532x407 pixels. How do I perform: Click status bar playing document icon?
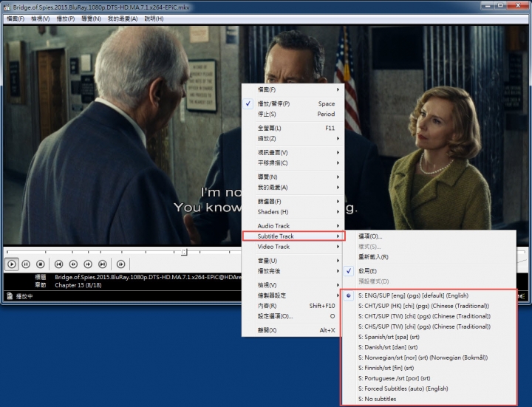pyautogui.click(x=10, y=296)
